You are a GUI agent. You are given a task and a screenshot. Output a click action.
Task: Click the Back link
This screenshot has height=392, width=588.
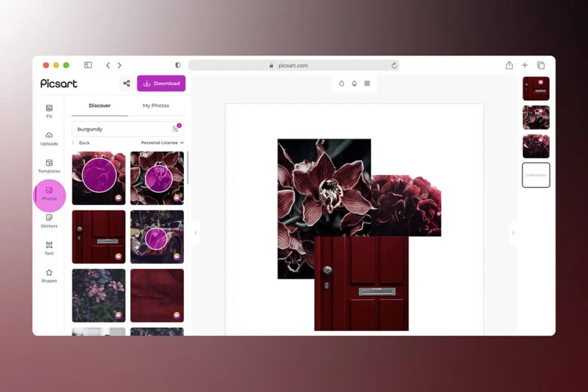coord(81,142)
